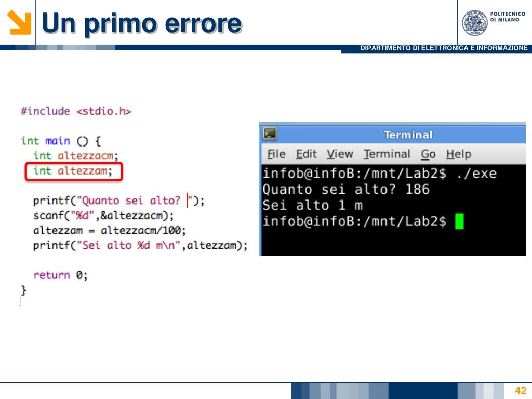Click the Politecnico di Milano logo
Image resolution: width=532 pixels, height=399 pixels.
[494, 22]
